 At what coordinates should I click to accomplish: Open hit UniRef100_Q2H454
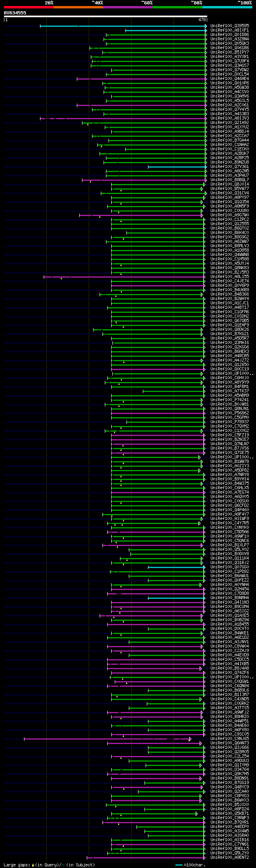(x=230, y=589)
